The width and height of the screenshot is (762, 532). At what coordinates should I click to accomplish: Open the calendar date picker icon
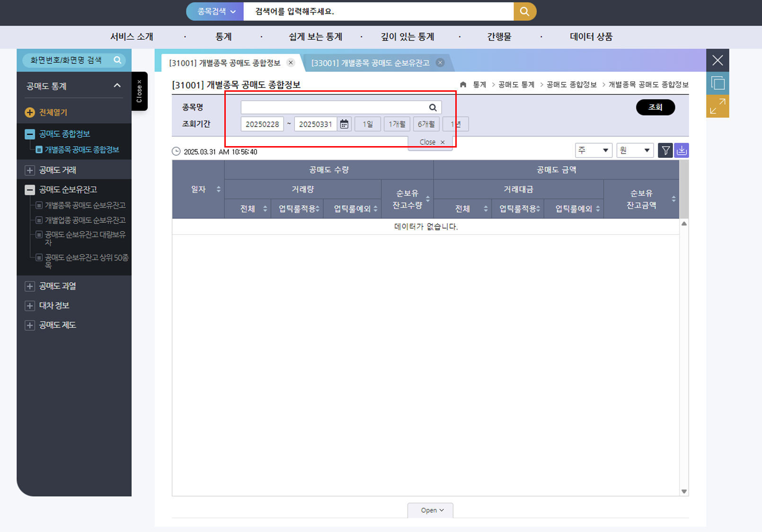point(344,124)
